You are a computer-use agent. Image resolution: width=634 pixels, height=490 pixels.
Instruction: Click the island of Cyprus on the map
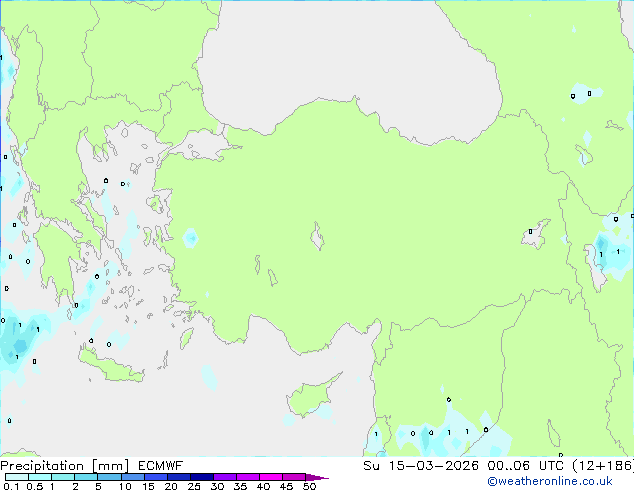311,396
